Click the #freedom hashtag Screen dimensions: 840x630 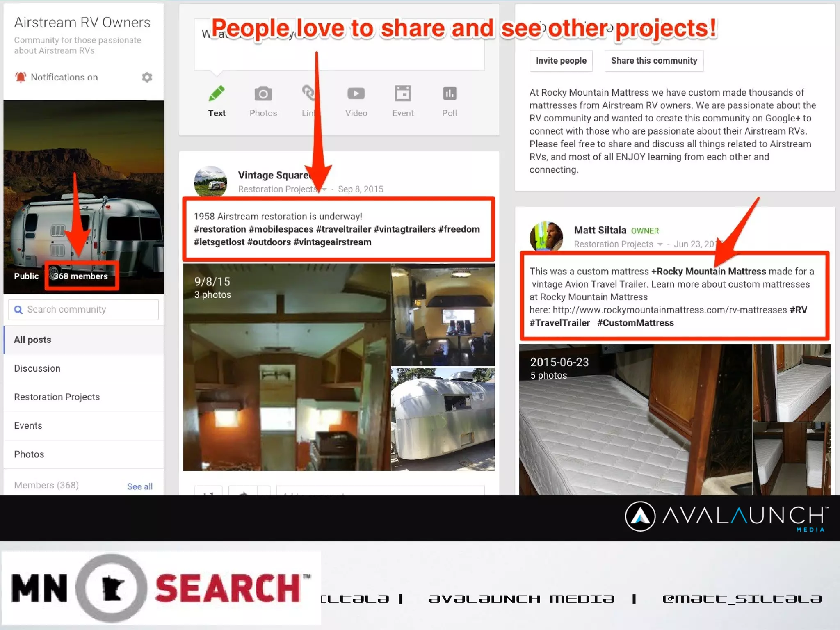pyautogui.click(x=459, y=229)
